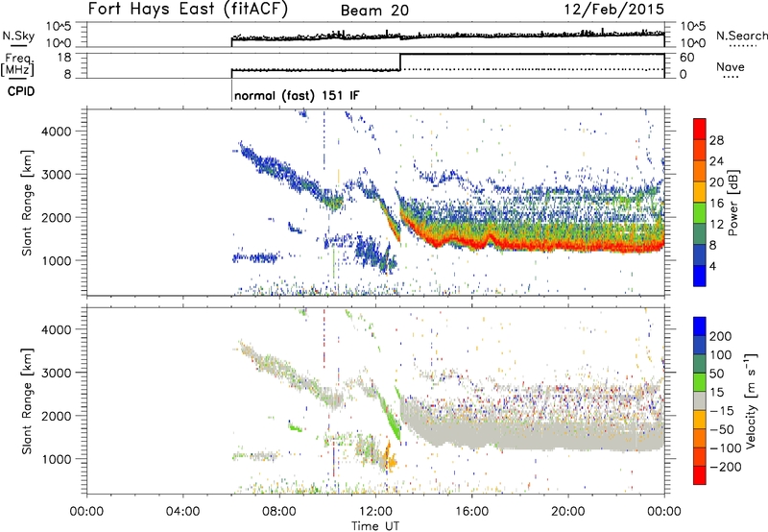Click the 'Nave' legend label
The width and height of the screenshot is (768, 532).
(x=731, y=66)
